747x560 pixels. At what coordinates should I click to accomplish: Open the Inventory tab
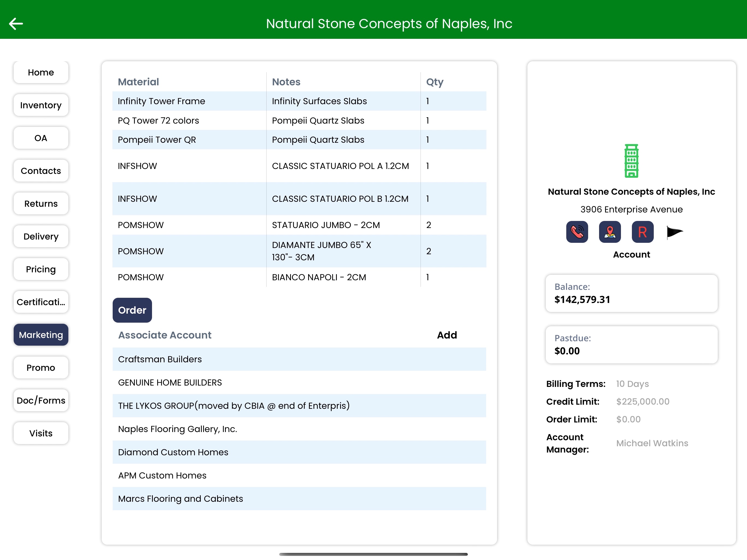(x=41, y=105)
